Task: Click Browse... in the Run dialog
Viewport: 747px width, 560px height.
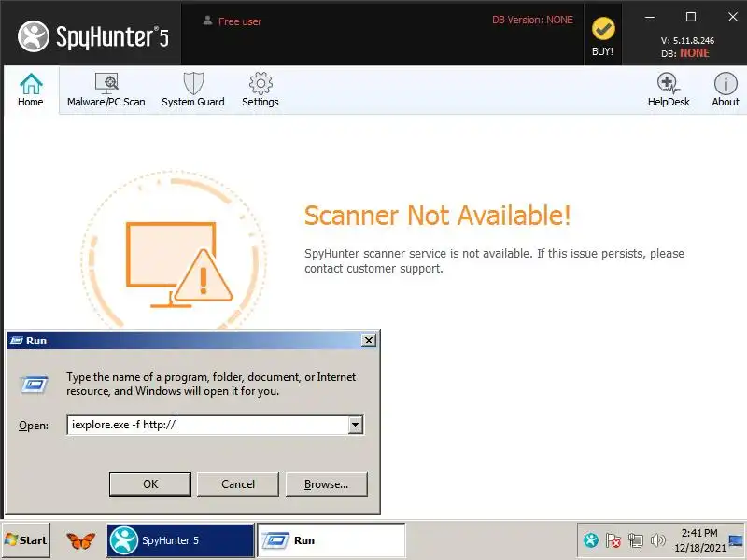Action: tap(326, 484)
